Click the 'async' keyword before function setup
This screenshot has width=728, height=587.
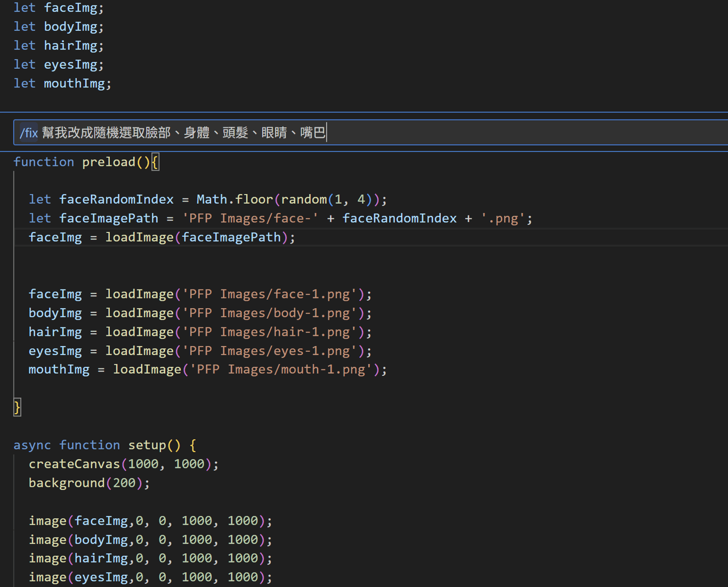[x=33, y=445]
